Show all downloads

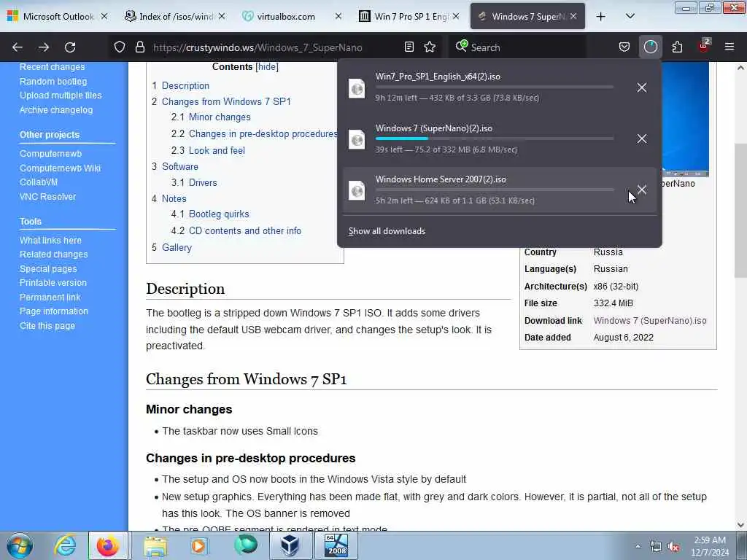pyautogui.click(x=387, y=231)
